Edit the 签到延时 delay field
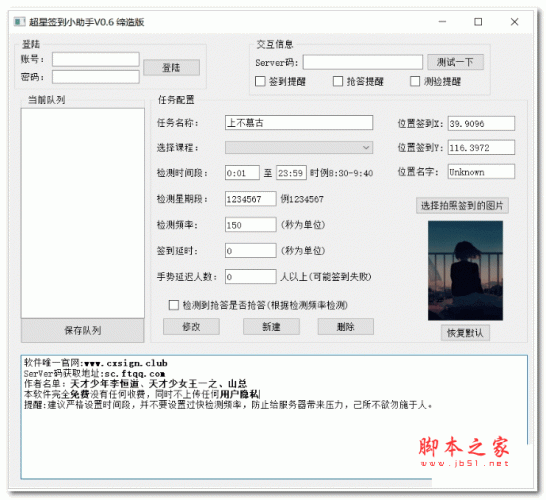This screenshot has width=546, height=500. pos(250,251)
